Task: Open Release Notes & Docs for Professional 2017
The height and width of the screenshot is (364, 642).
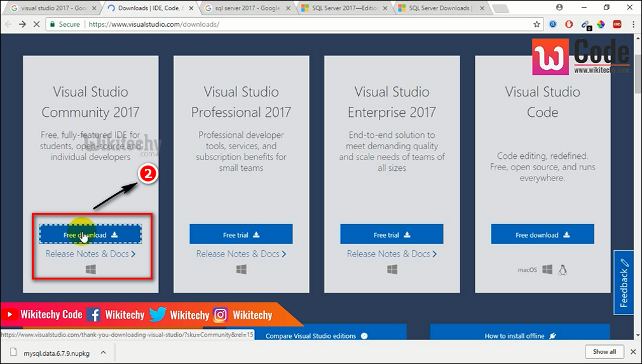Action: coord(241,254)
